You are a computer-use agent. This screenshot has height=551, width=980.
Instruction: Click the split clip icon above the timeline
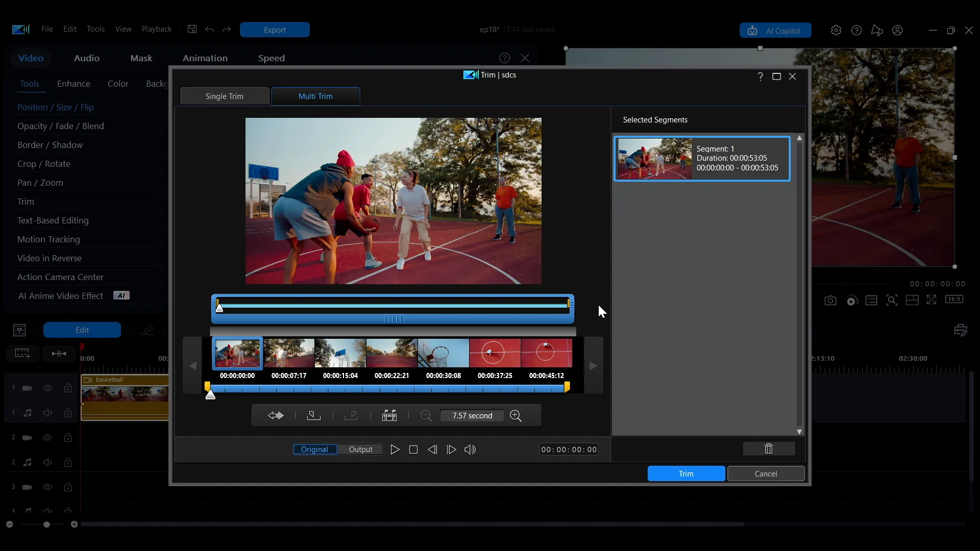pos(59,354)
